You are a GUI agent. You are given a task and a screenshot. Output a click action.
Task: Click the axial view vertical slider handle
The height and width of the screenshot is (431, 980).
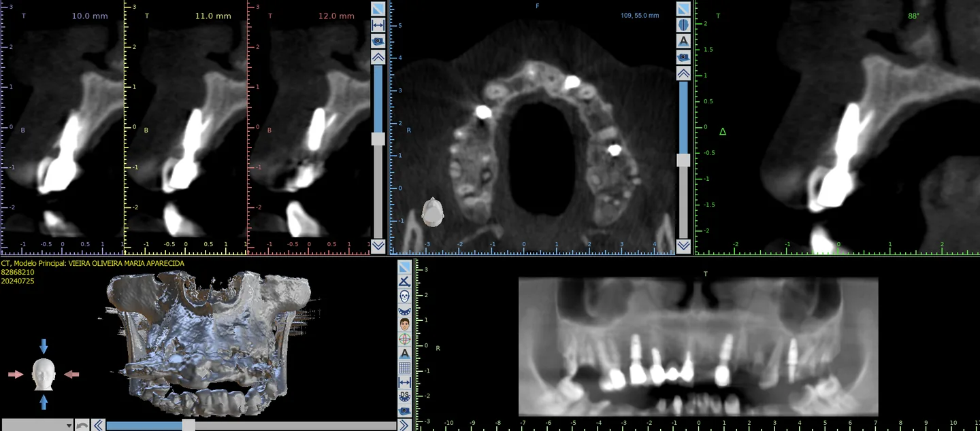pyautogui.click(x=684, y=160)
